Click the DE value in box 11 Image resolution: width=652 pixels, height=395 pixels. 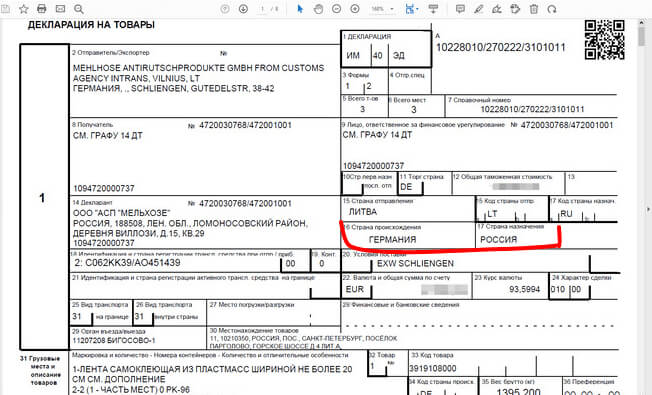pyautogui.click(x=406, y=187)
